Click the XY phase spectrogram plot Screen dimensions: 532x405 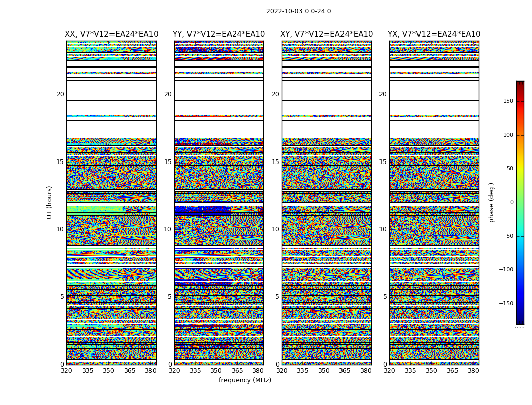[327, 202]
